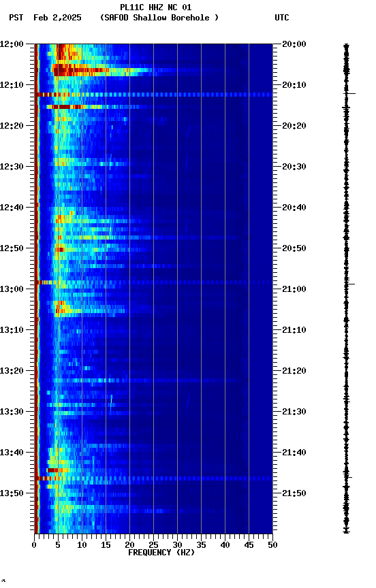This screenshot has width=376, height=588.
Task: Click the 21:10 UTC time label
Action: point(294,330)
